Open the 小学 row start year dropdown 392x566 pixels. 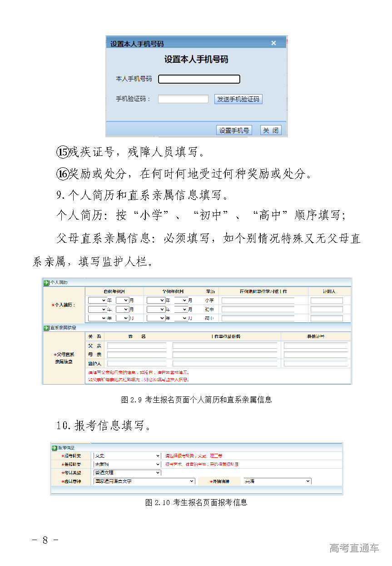(x=97, y=301)
